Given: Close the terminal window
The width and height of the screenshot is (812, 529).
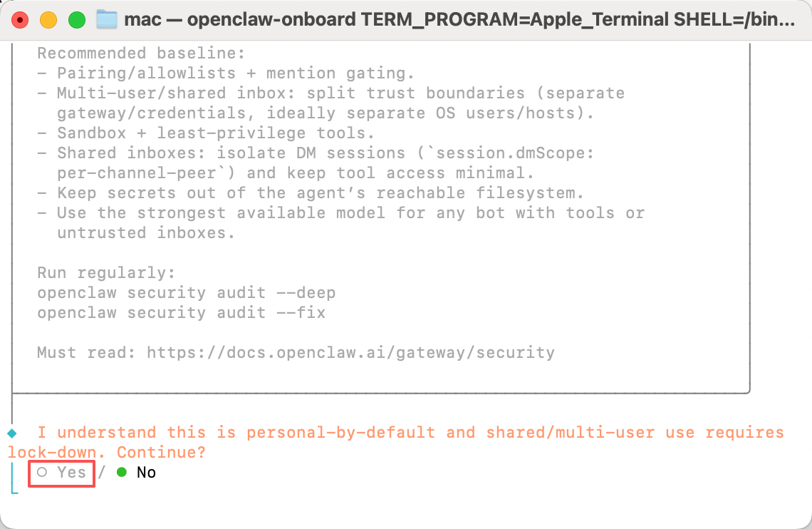Looking at the screenshot, I should click(x=20, y=20).
